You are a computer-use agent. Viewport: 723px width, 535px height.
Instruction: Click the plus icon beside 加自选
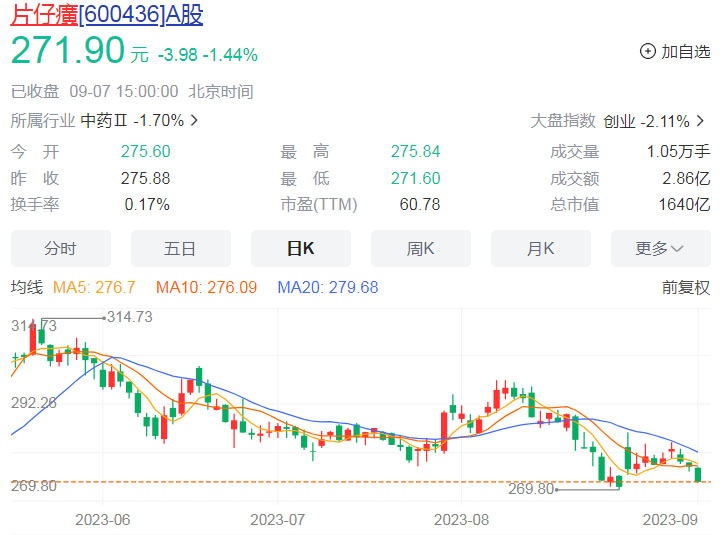(x=647, y=51)
